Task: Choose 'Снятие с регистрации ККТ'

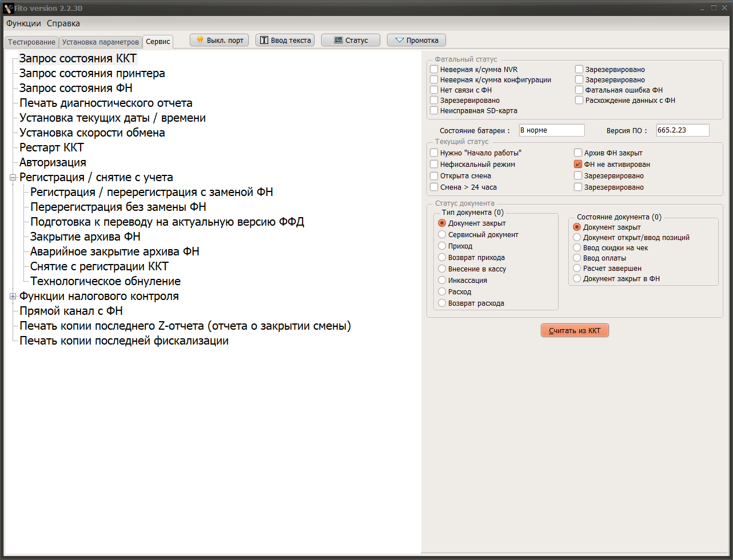Action: coord(99,266)
